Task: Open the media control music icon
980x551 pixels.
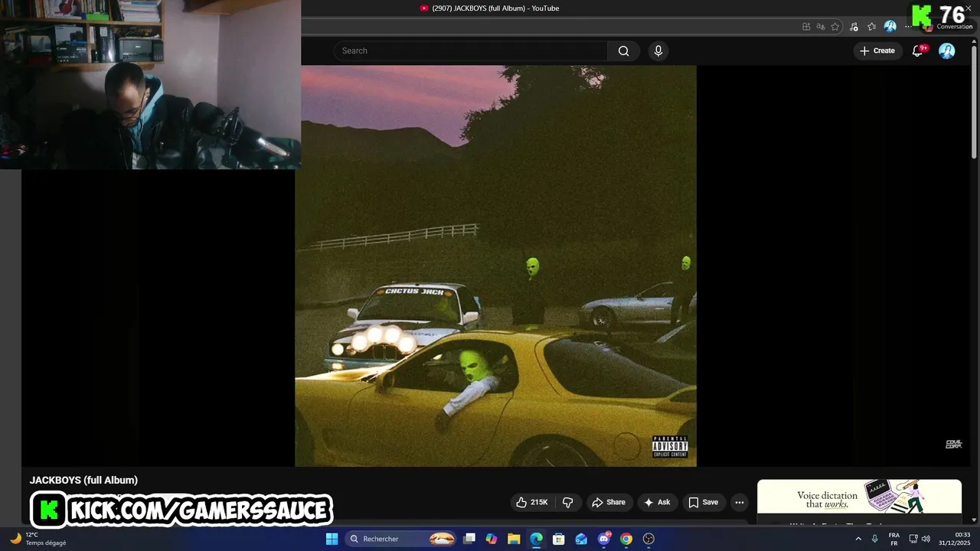Action: tap(854, 26)
